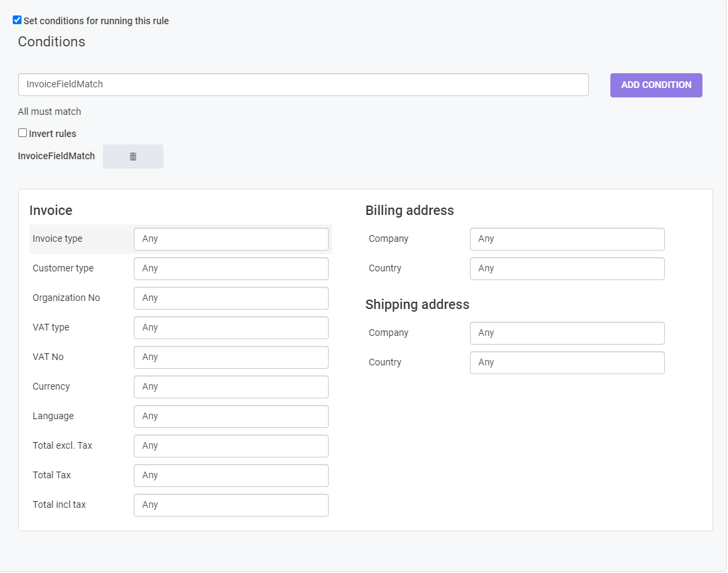Viewport: 728px width, 573px height.
Task: Open the InvoiceFieldMatch condition selector
Action: pyautogui.click(x=302, y=85)
